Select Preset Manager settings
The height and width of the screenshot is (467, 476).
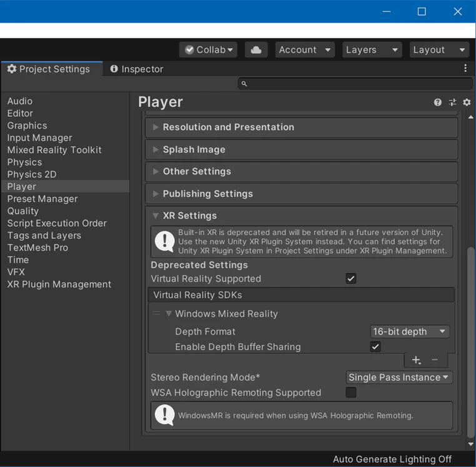pos(65,199)
